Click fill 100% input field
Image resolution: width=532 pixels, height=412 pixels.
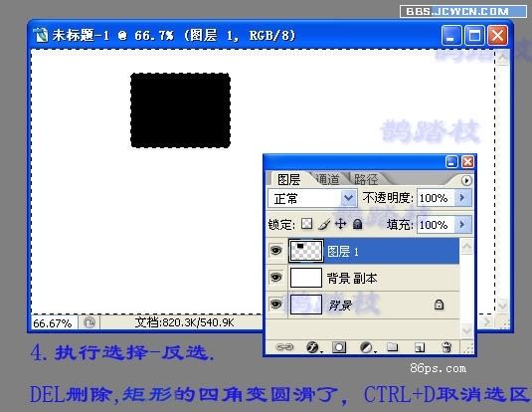[x=436, y=225]
